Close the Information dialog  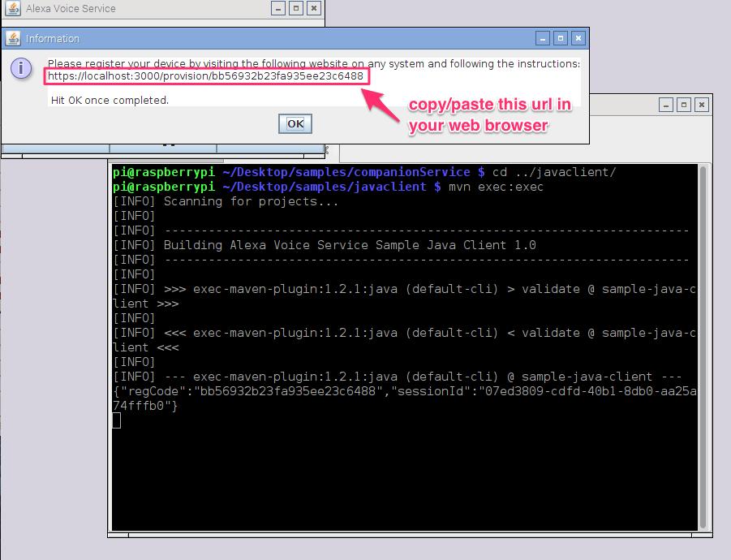[578, 38]
